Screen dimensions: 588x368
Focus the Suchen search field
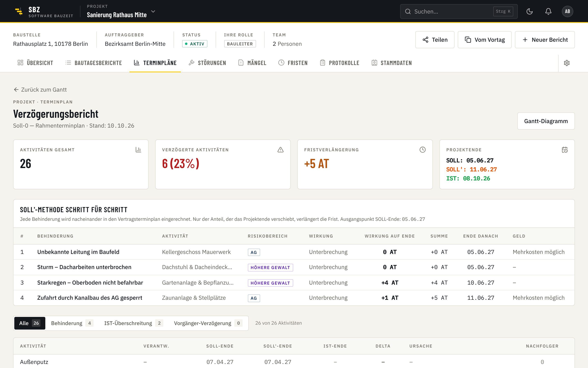(x=459, y=11)
